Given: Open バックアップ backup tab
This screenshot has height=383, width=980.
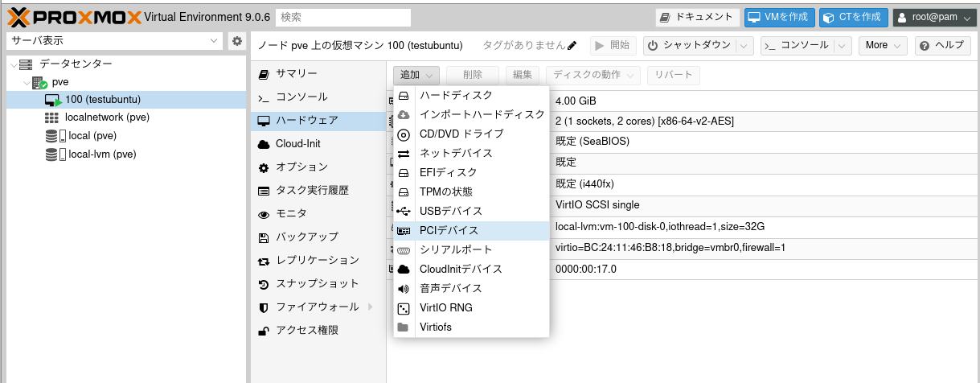Looking at the screenshot, I should [318, 237].
